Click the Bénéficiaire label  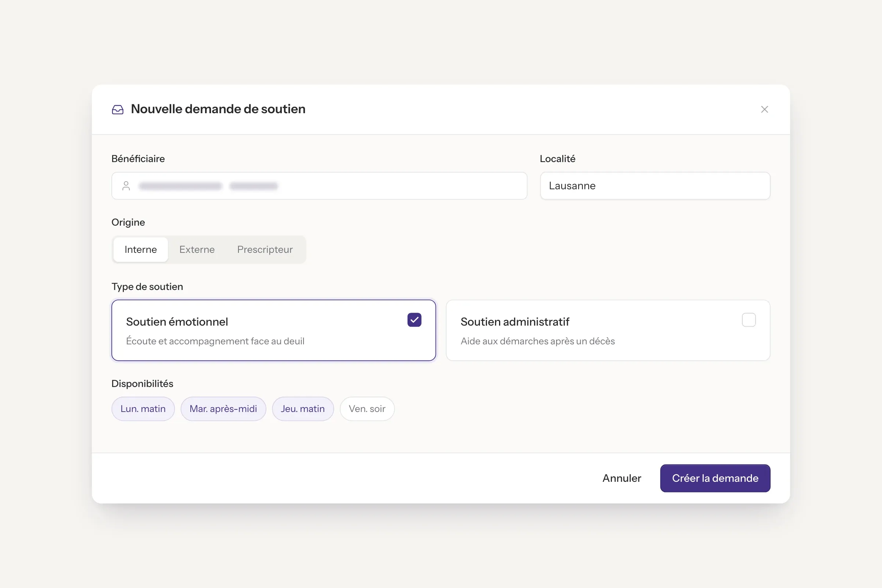pos(138,159)
